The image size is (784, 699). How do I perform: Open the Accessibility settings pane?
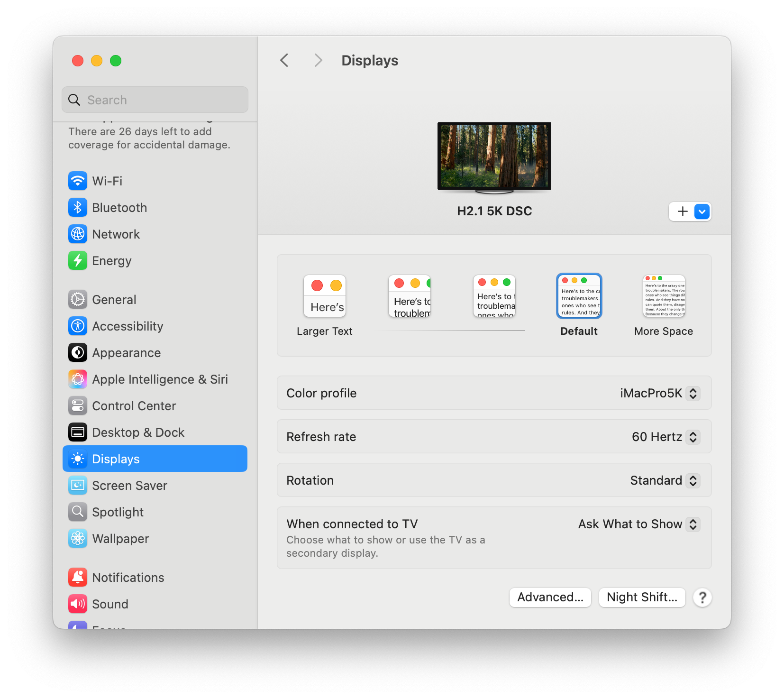coord(155,326)
